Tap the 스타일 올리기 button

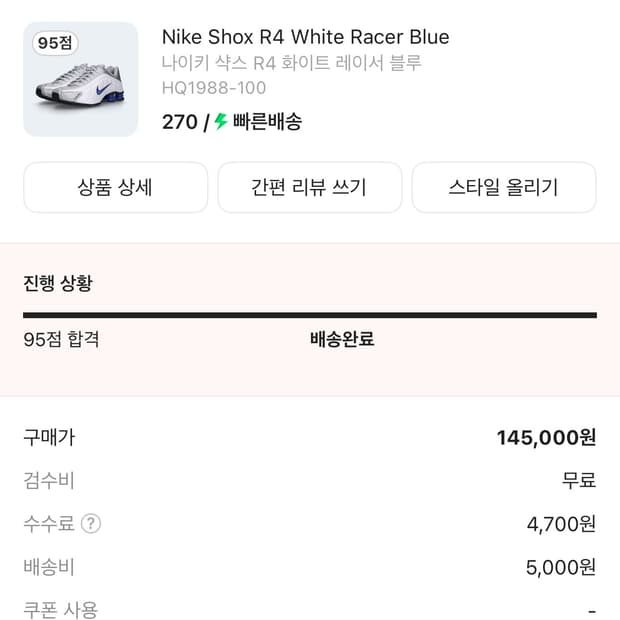pos(503,187)
